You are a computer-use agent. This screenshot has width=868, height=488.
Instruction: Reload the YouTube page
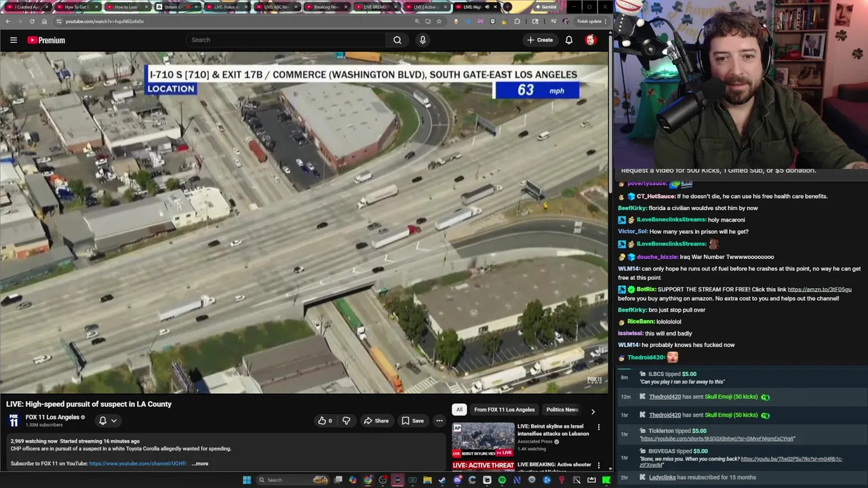point(32,21)
